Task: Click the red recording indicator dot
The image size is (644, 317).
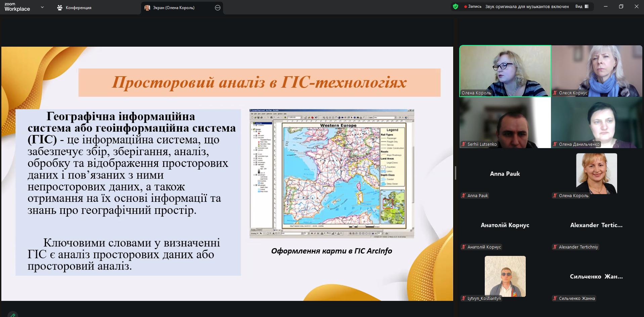Action: [x=465, y=7]
